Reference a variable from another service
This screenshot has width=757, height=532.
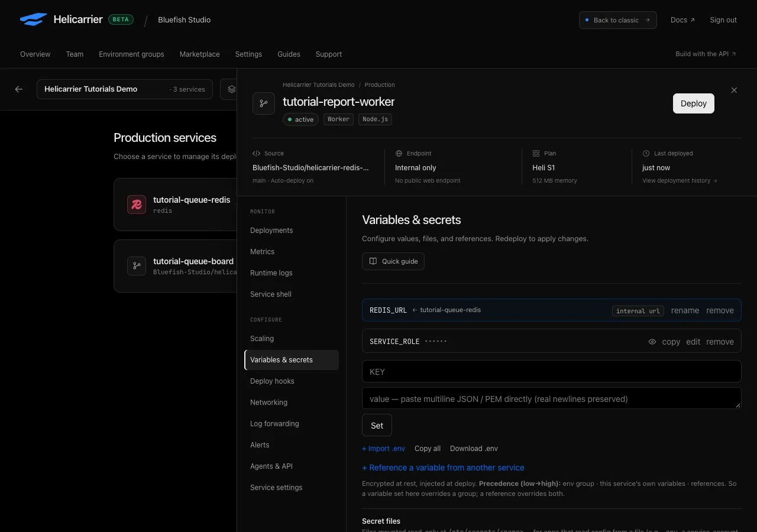coord(443,468)
